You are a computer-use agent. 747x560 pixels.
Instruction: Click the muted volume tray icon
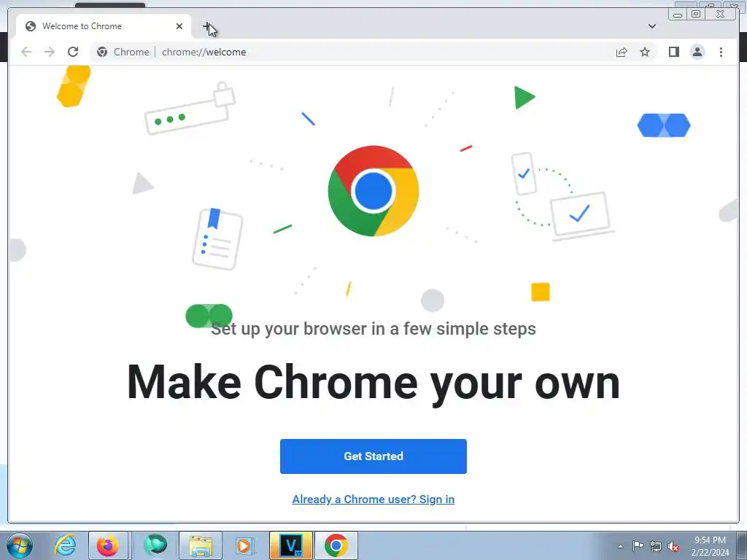673,547
